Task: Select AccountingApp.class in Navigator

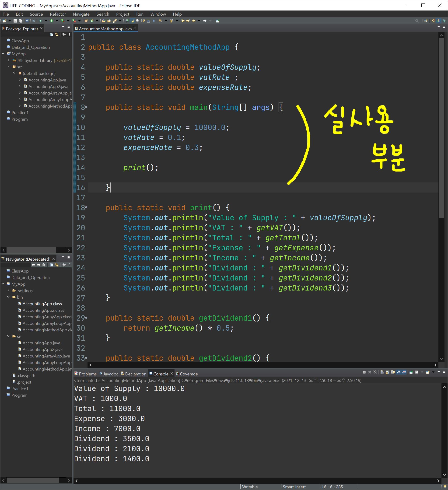Action: point(42,304)
